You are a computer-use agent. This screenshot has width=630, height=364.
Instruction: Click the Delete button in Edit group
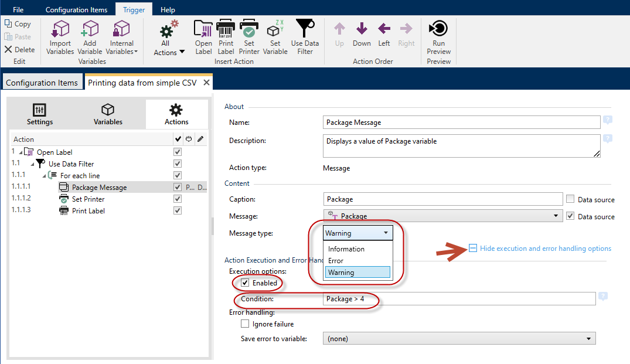(x=20, y=50)
